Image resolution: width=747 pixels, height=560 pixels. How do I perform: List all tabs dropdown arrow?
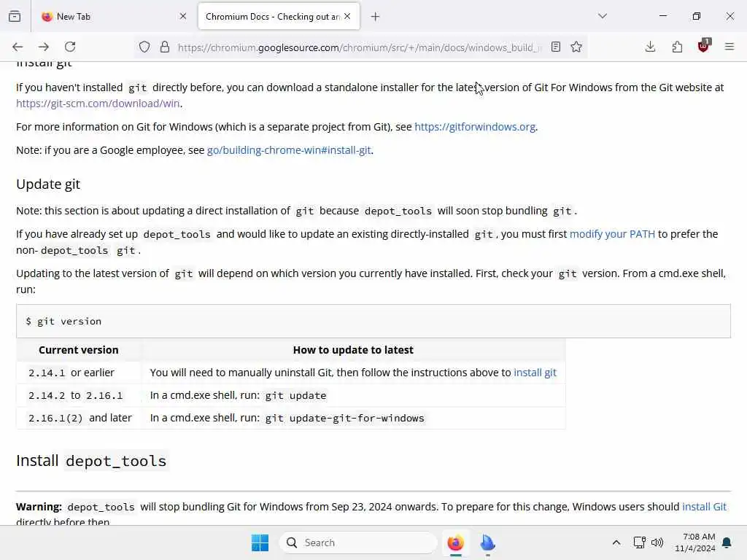coord(603,16)
